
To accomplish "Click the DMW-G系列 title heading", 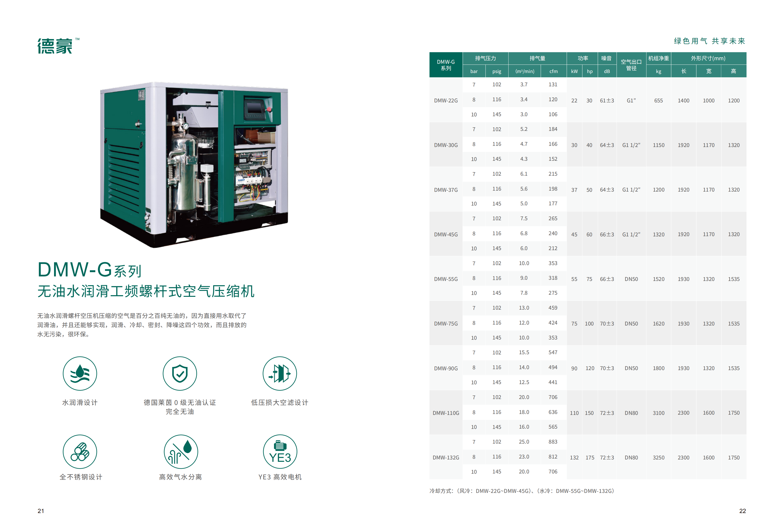I will coord(89,270).
